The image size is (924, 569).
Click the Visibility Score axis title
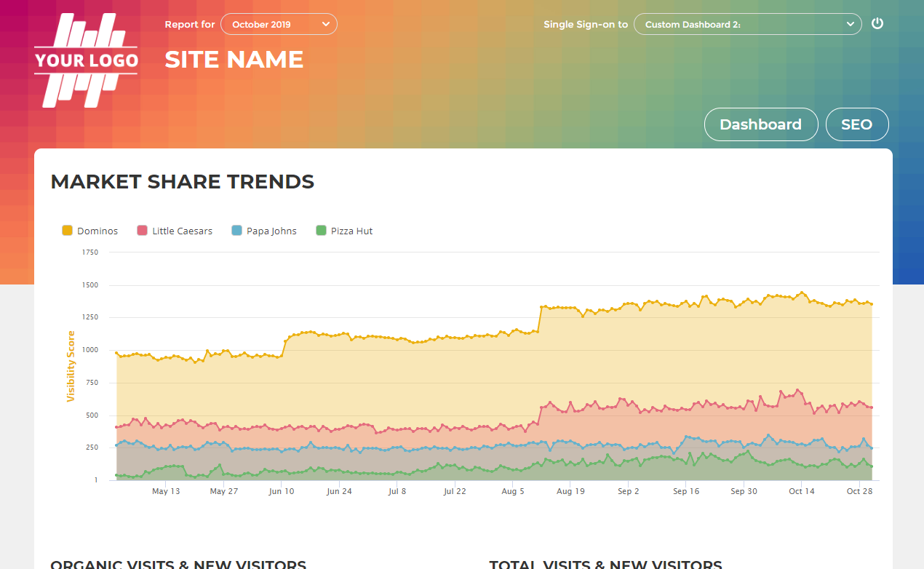(x=71, y=366)
